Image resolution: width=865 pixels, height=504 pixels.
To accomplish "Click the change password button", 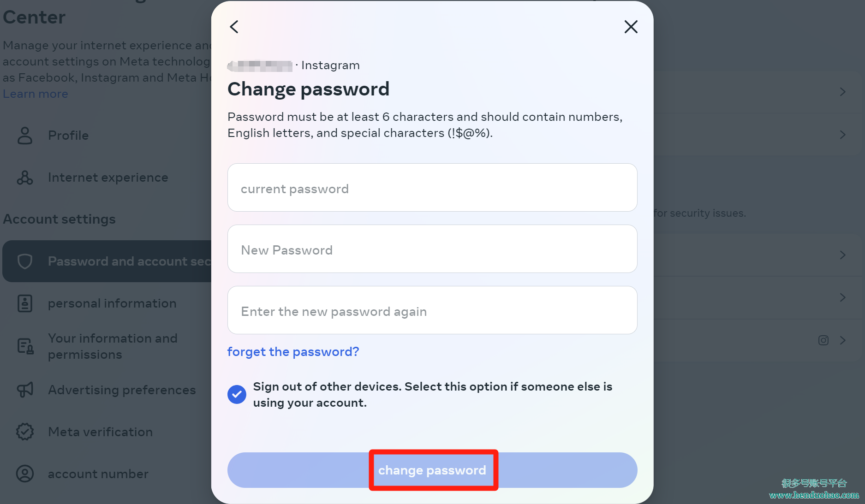I will point(432,470).
